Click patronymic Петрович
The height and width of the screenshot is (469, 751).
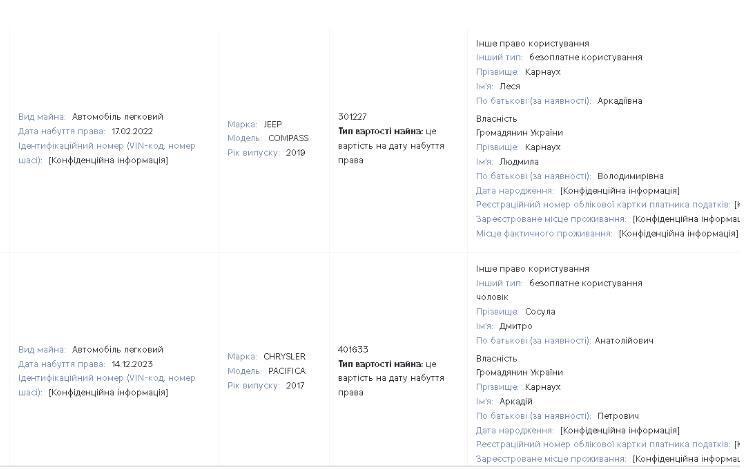(x=618, y=416)
